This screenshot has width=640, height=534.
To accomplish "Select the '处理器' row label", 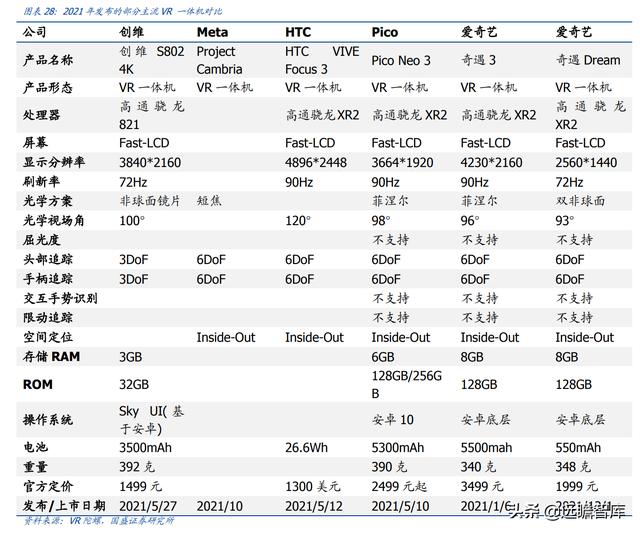I will click(41, 115).
